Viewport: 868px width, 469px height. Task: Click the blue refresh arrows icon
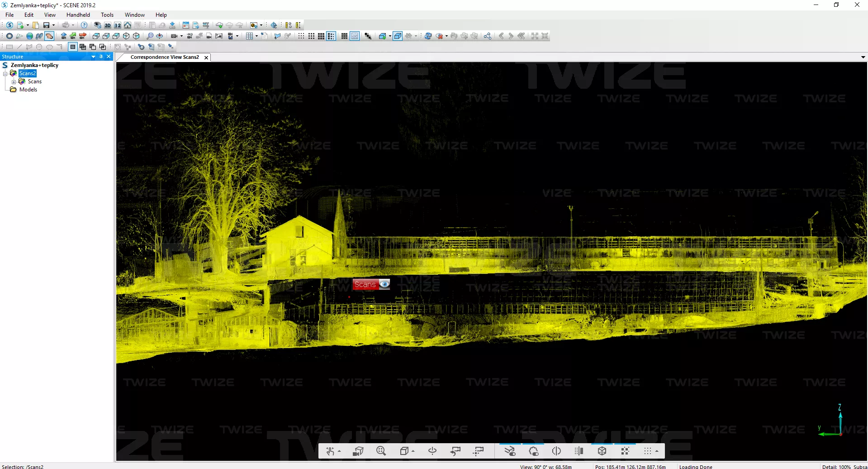[428, 36]
